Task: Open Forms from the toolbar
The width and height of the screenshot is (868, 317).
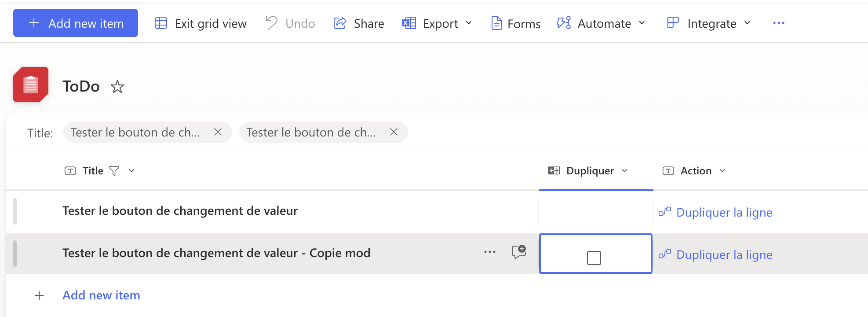Action: pyautogui.click(x=515, y=23)
